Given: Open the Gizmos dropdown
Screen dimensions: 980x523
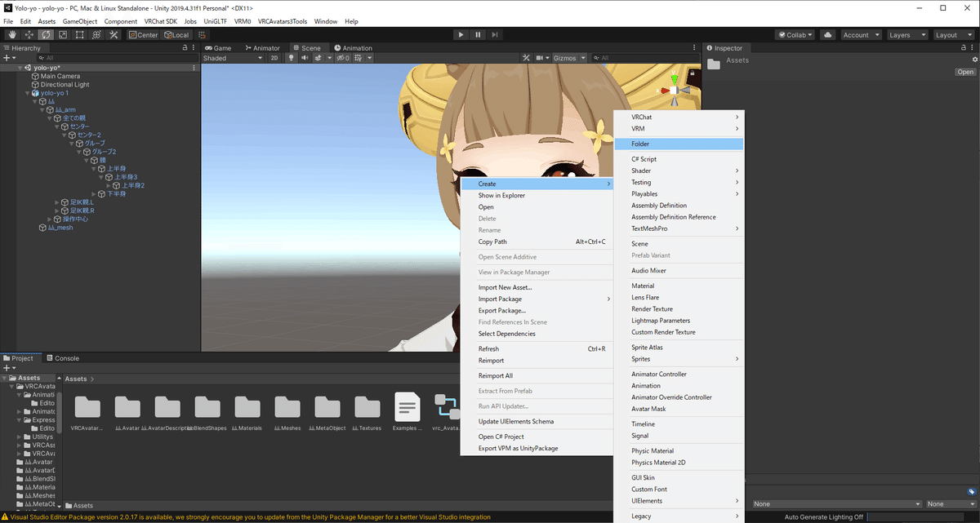Looking at the screenshot, I should [569, 58].
